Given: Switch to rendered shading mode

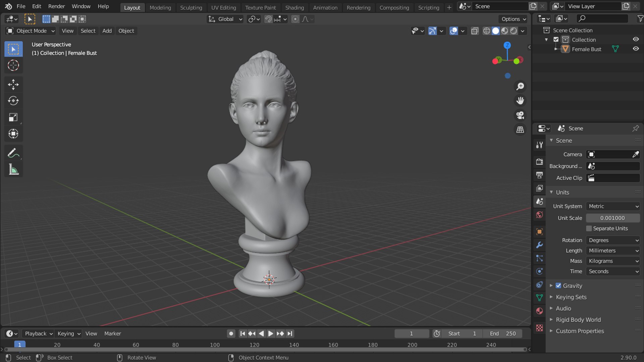Looking at the screenshot, I should (x=514, y=31).
